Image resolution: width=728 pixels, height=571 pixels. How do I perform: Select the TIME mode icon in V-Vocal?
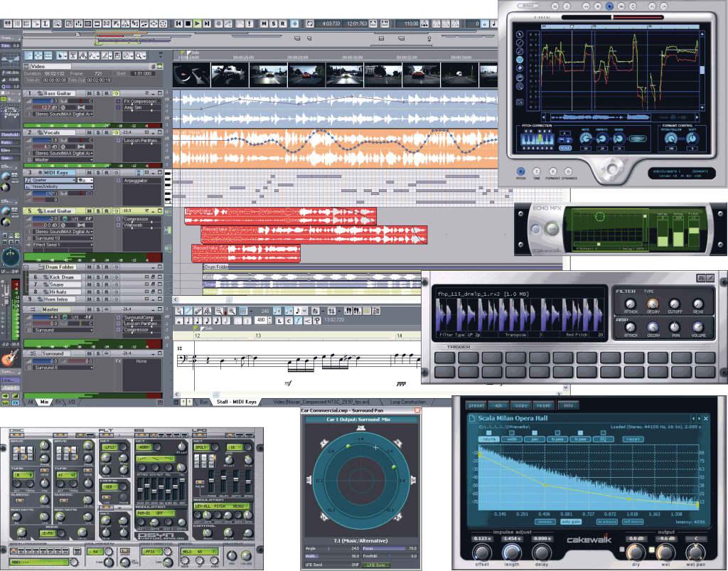click(536, 171)
